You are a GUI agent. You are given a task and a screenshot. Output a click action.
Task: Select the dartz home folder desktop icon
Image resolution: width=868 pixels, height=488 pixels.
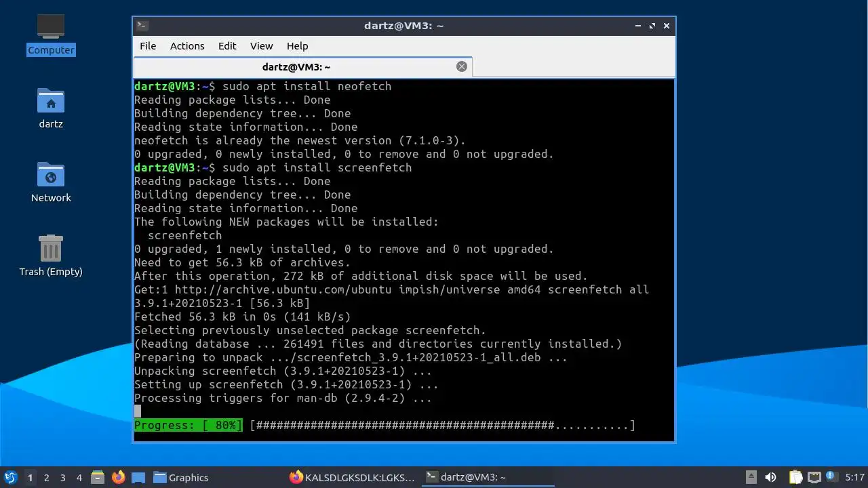tap(51, 108)
